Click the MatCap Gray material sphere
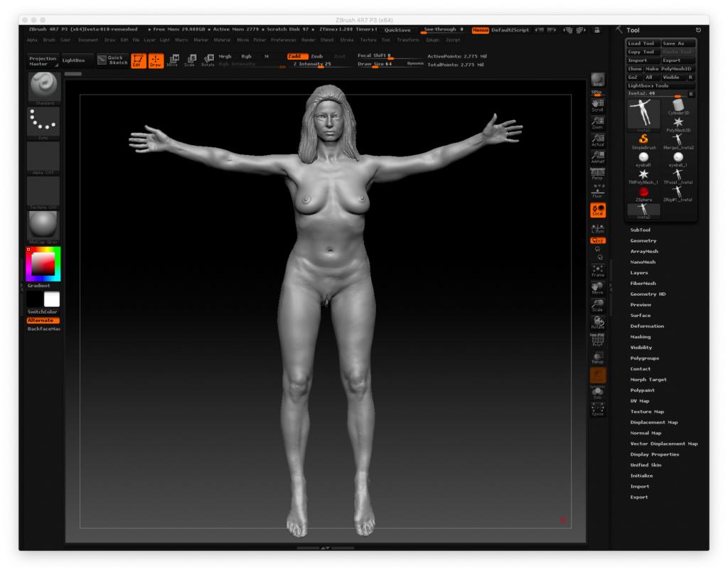This screenshot has height=573, width=728. tap(43, 225)
